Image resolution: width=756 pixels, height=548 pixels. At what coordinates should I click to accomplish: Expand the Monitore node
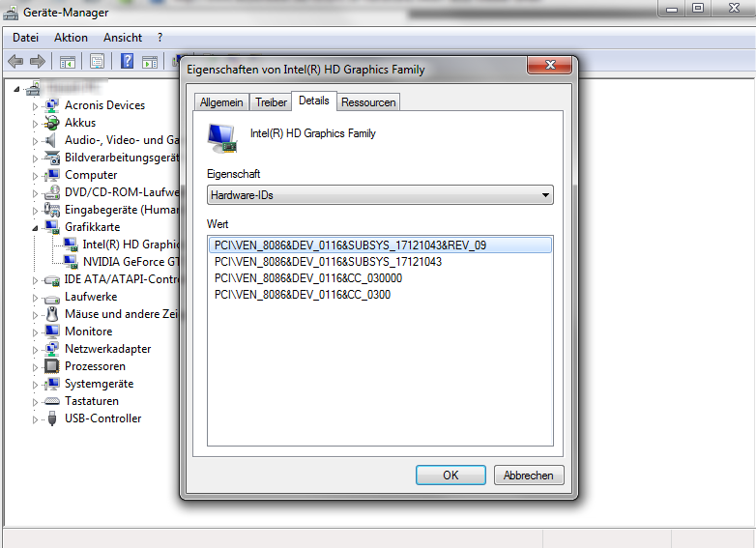pyautogui.click(x=35, y=332)
